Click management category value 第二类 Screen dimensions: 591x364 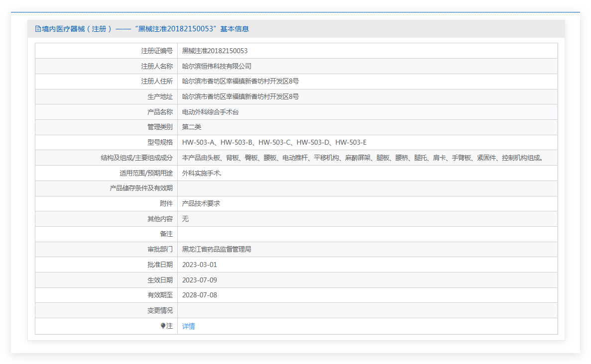point(192,127)
